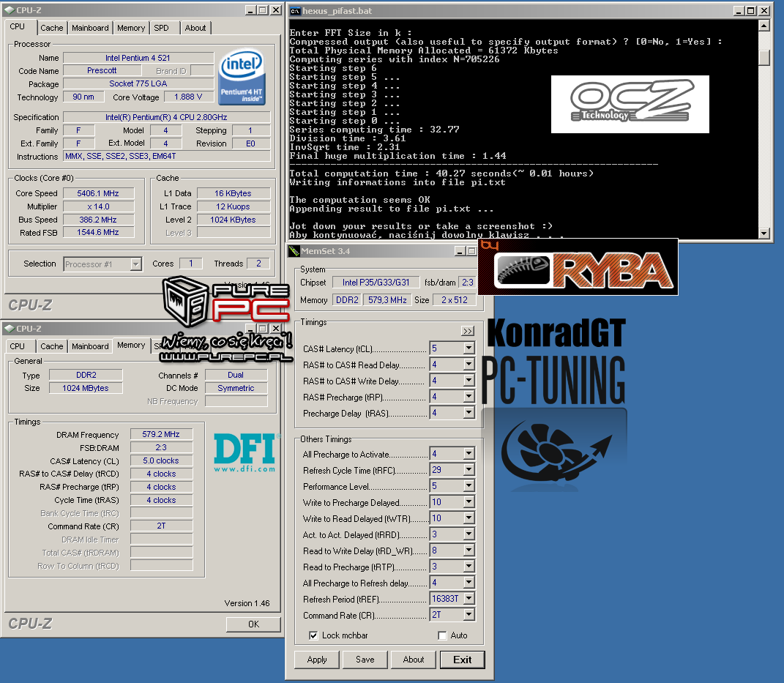Click the DFI logo in memory window
Screen dimensions: 784x683
coord(245,452)
